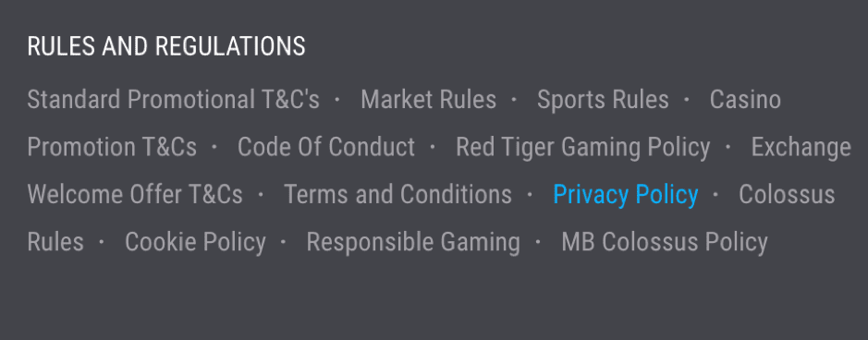Select the 'Rules' text before Cookie Policy
The width and height of the screenshot is (868, 340).
coord(55,242)
